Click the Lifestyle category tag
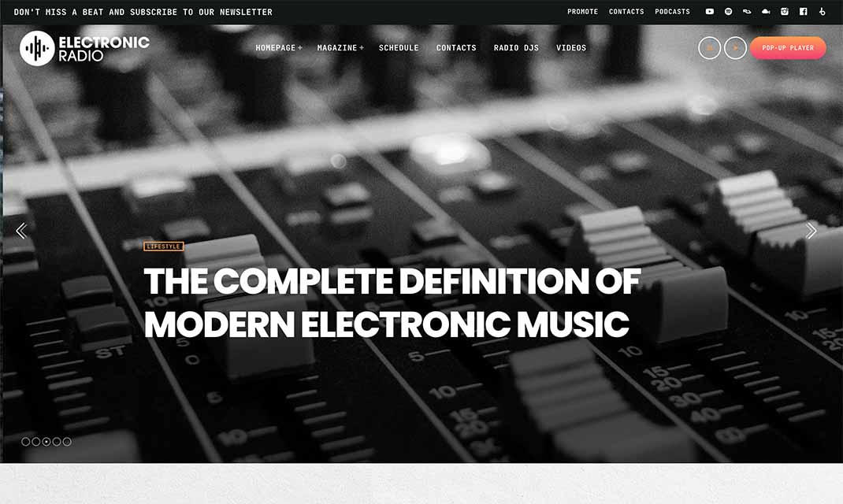 point(164,246)
